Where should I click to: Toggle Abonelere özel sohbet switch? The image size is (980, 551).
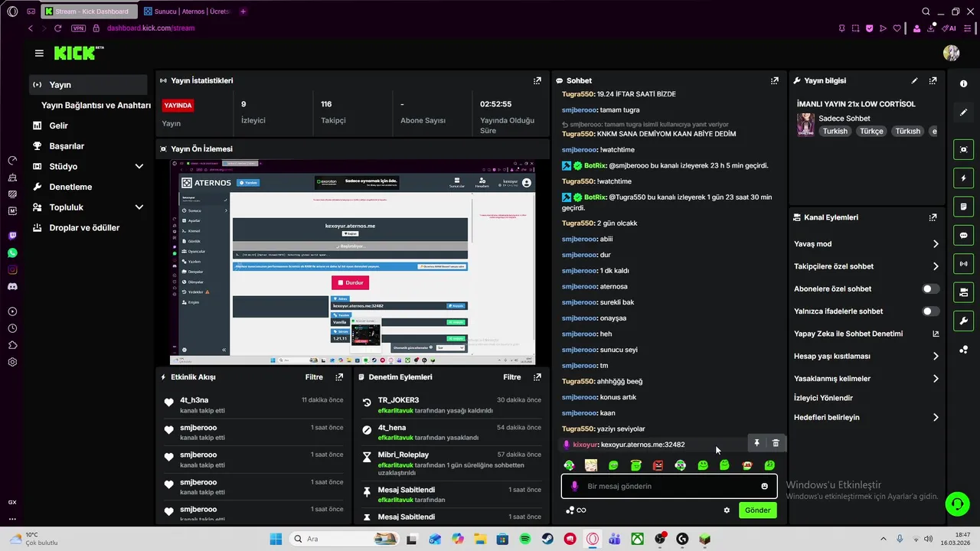point(930,289)
